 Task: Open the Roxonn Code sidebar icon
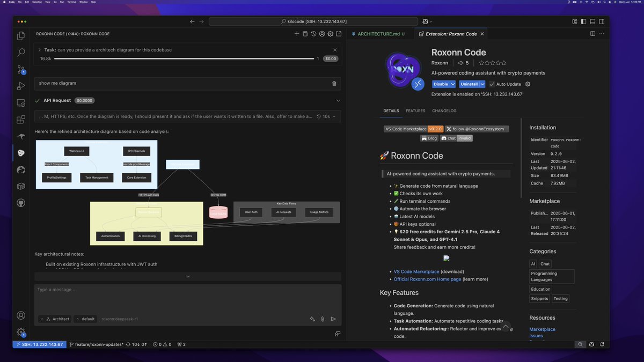click(x=21, y=153)
